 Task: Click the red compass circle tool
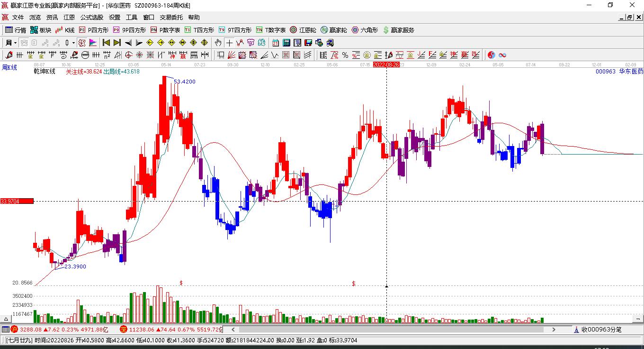point(128,55)
